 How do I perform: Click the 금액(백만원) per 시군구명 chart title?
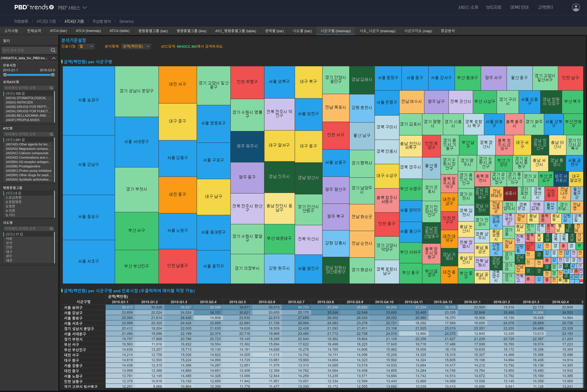[88, 62]
